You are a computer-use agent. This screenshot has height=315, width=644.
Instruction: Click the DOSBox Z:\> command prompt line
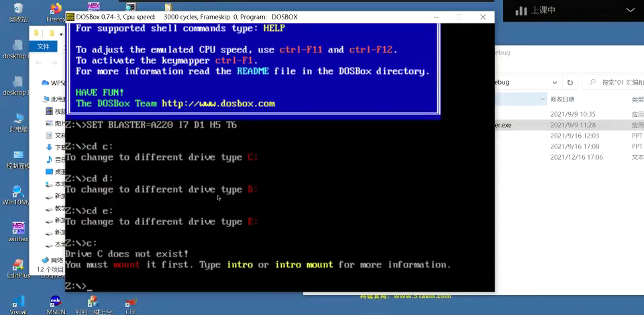(78, 286)
